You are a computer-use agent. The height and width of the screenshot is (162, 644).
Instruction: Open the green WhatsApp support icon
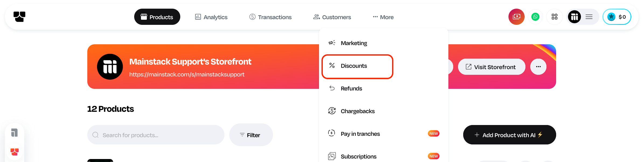click(535, 17)
